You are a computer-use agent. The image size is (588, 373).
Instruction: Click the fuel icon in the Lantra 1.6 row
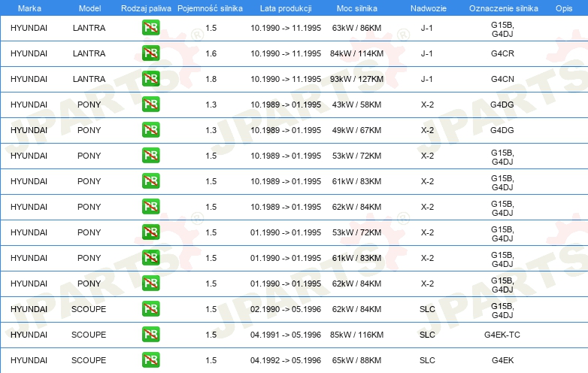pos(150,53)
